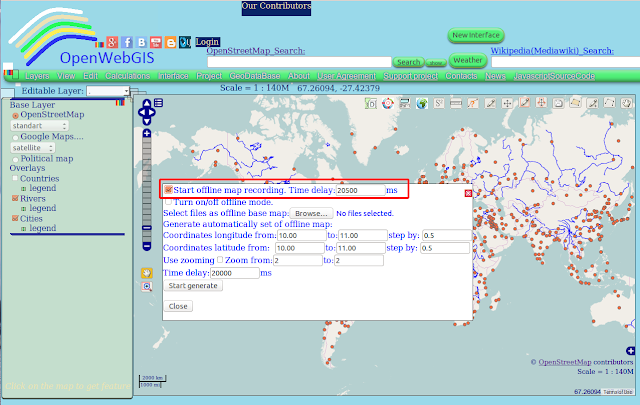Image resolution: width=640 pixels, height=405 pixels.
Task: Click the zoom-in plus button
Action: 147,133
